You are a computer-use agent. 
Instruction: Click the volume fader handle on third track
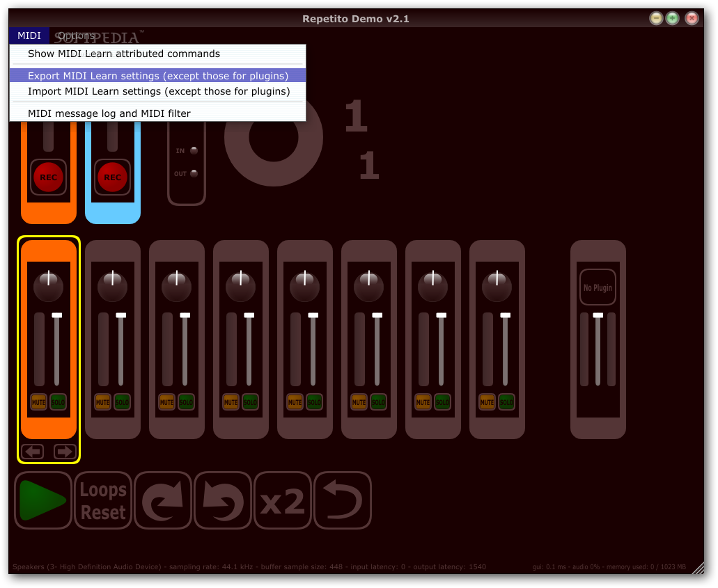pos(185,315)
